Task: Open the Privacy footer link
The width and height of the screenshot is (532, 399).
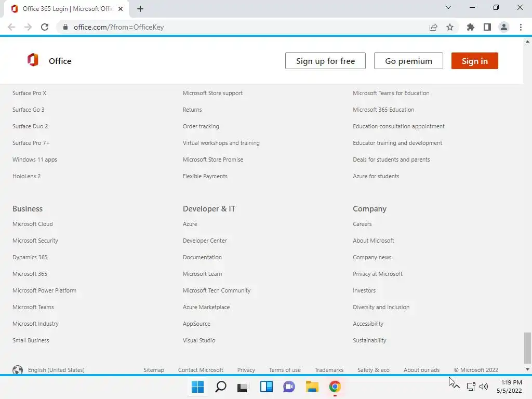Action: 246,370
